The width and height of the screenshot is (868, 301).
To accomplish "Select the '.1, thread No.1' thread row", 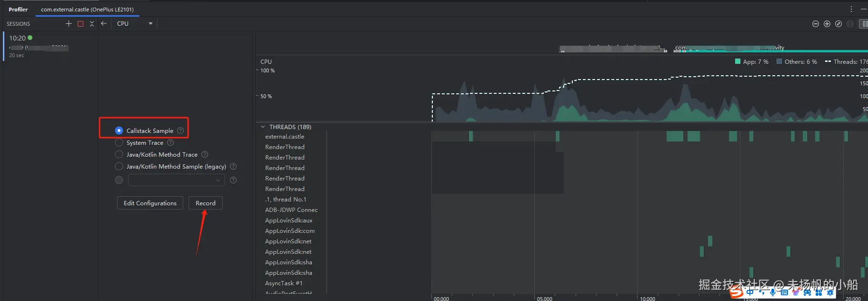I will point(286,200).
